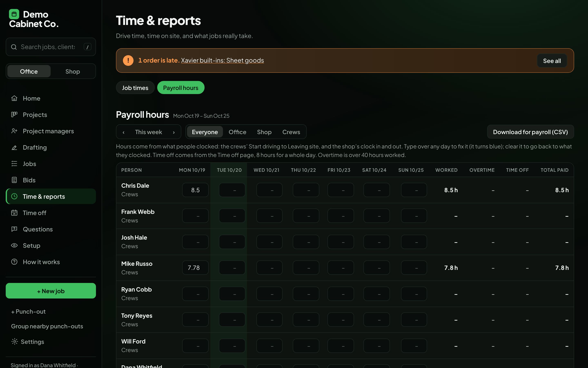The width and height of the screenshot is (588, 368).
Task: Click the Project managers person icon
Action: point(14,131)
